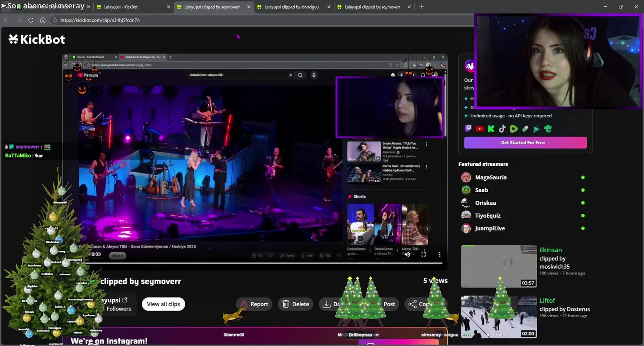The image size is (644, 346).
Task: Open the Liftof streamer link
Action: 547,300
